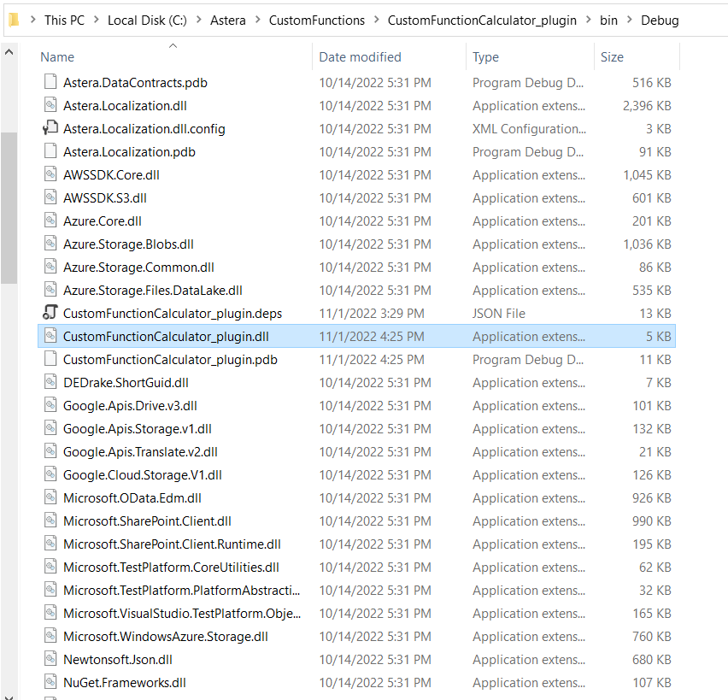The width and height of the screenshot is (728, 700).
Task: Go to the bin folder breadcrumb
Action: point(609,20)
